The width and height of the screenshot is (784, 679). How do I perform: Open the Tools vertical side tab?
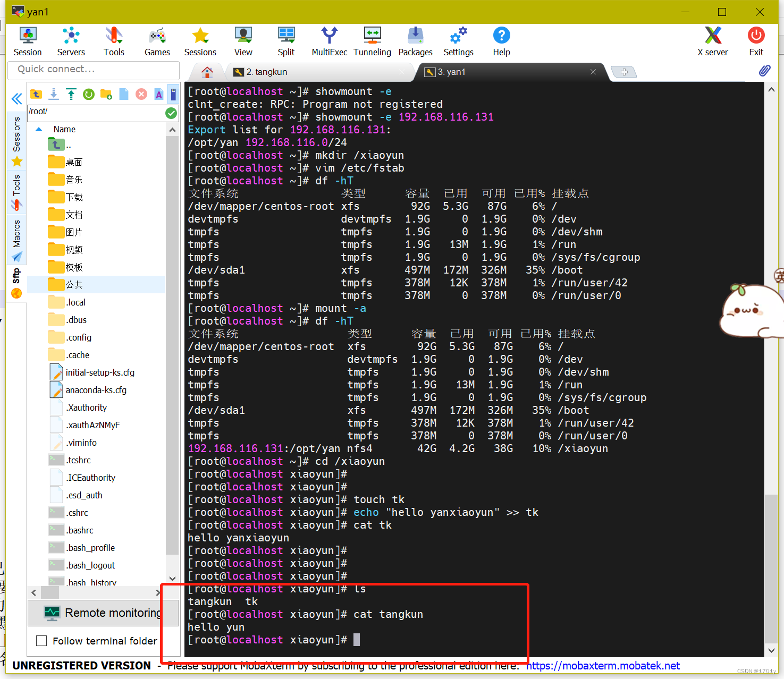pyautogui.click(x=16, y=192)
